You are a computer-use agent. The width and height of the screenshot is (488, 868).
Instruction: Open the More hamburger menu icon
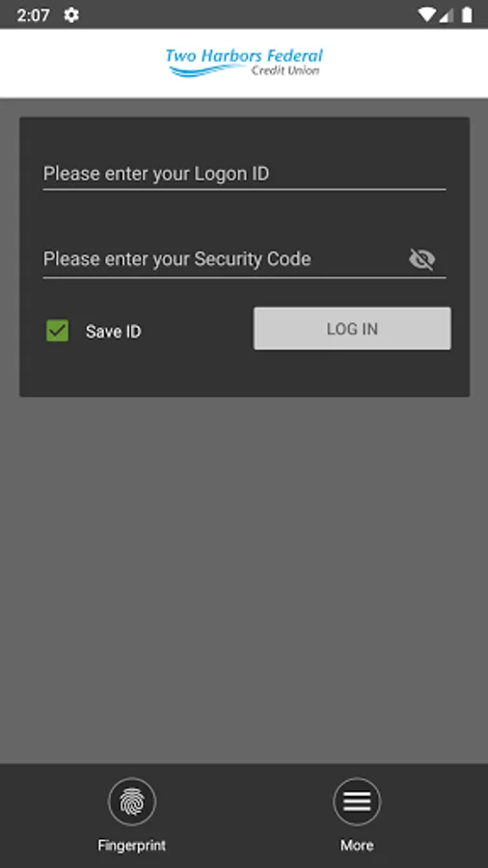[357, 801]
